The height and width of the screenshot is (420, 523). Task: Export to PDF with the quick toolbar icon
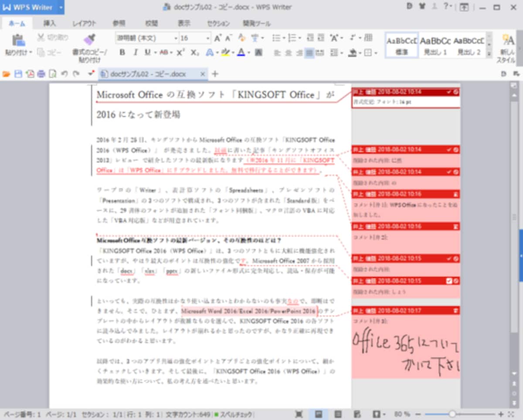pos(30,74)
